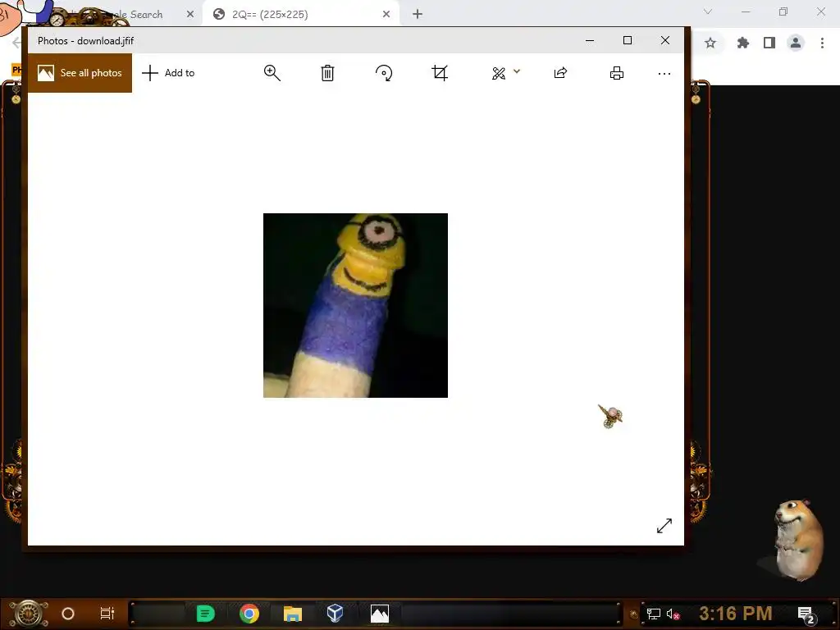The height and width of the screenshot is (630, 840).
Task: Open VirtualBox cube icon on taskbar
Action: [x=335, y=614]
